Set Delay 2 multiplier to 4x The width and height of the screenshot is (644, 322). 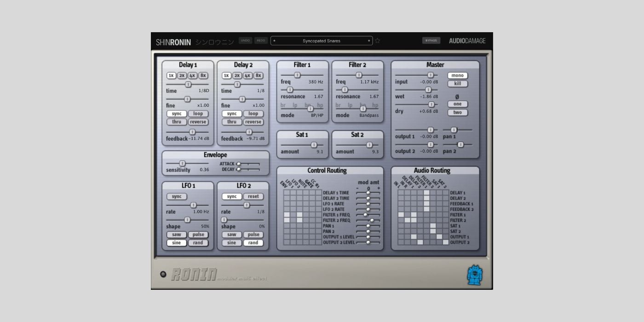coord(247,75)
